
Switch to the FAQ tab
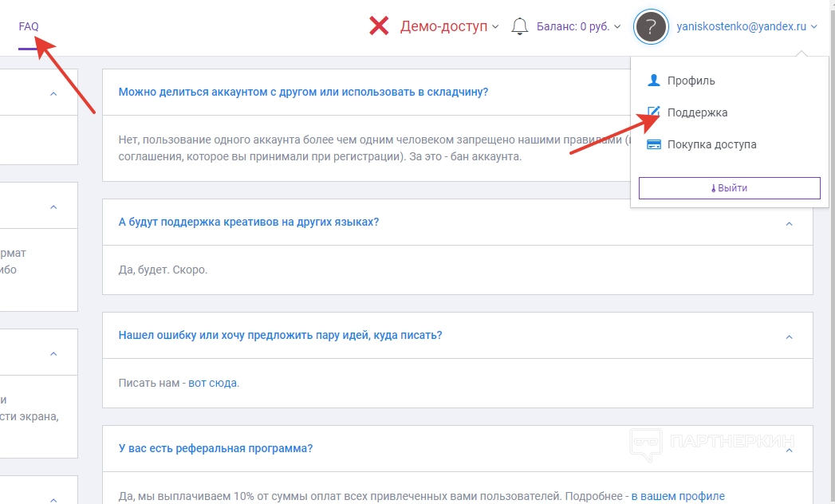tap(29, 26)
